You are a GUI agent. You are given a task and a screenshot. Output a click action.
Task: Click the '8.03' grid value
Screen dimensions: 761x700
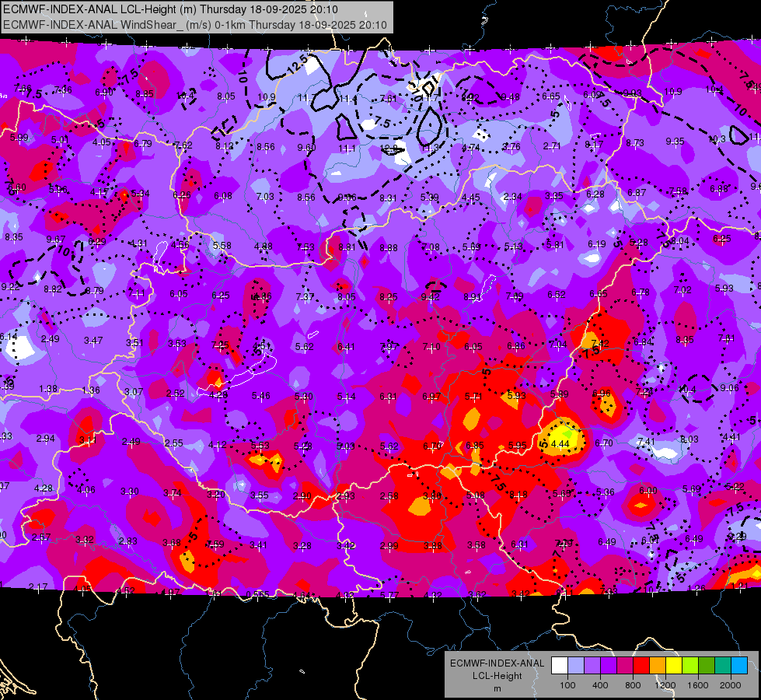click(x=689, y=439)
